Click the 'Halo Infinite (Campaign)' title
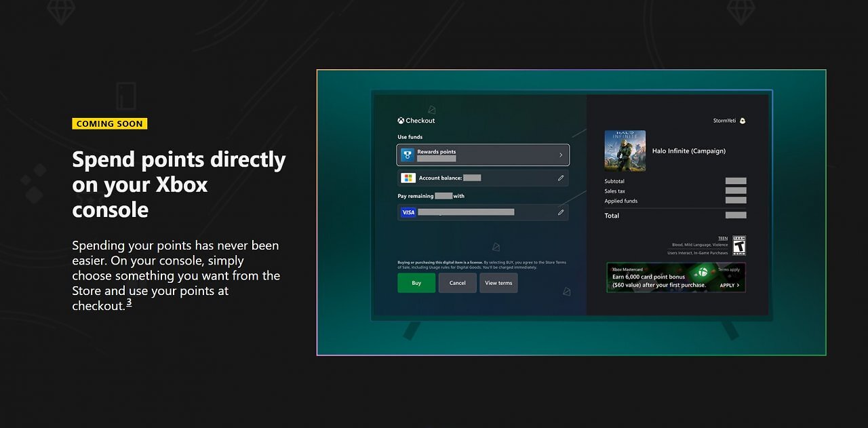Viewport: 868px width, 428px height. point(689,151)
